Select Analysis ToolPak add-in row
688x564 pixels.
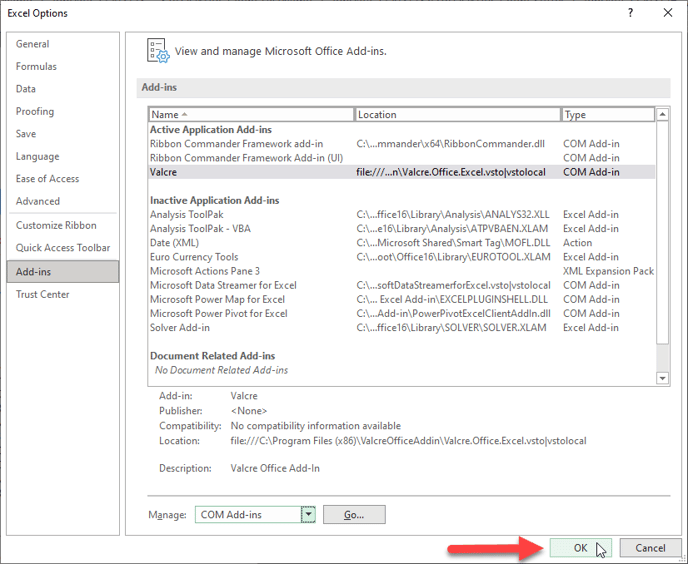click(x=188, y=215)
